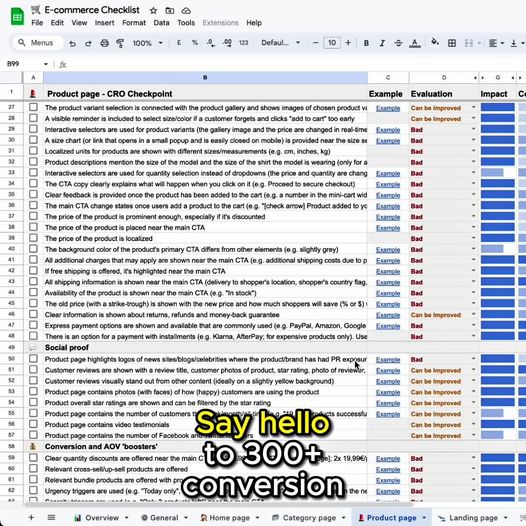Tick checkbox for row 42 free shipping
The height and width of the screenshot is (526, 526).
pos(33,270)
